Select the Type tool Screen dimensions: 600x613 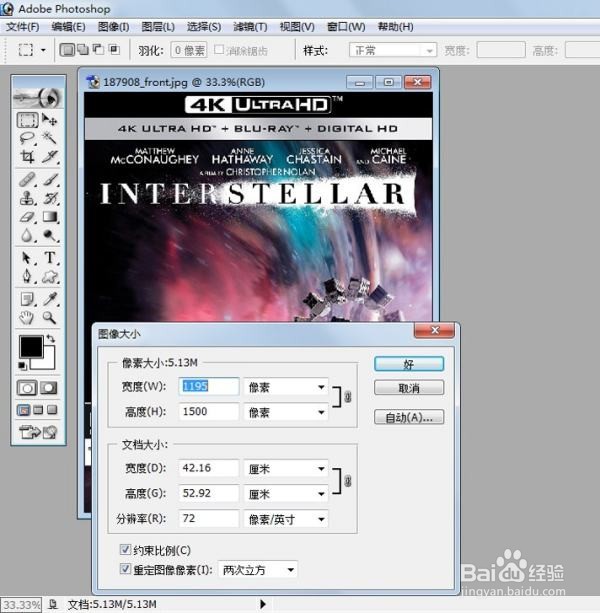[x=50, y=258]
